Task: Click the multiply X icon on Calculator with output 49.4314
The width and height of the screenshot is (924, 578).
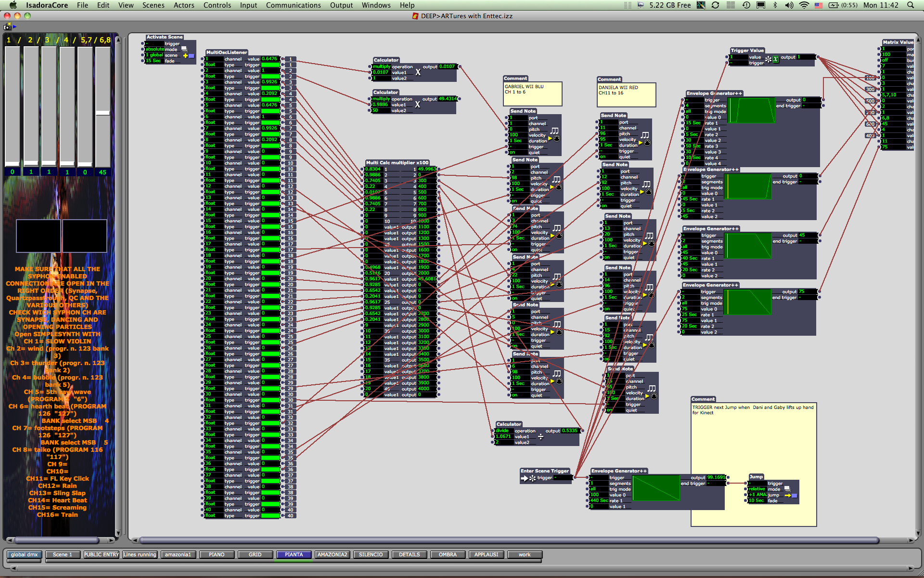Action: [417, 105]
